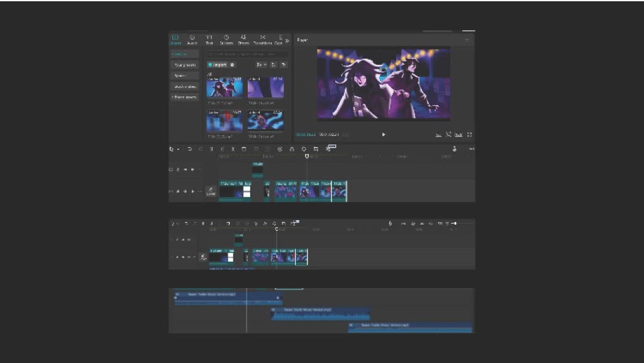Select Stock materials in the sidebar
Screen dimensions: 644x363
click(184, 86)
